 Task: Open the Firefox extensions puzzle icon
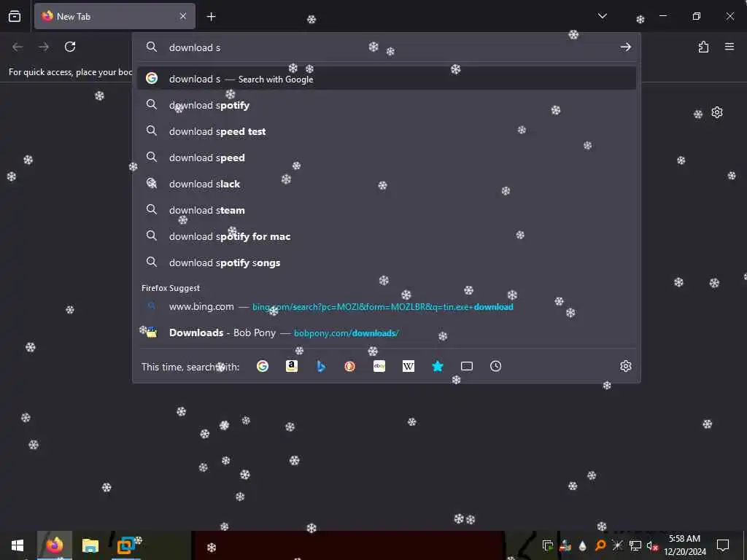[x=703, y=47]
